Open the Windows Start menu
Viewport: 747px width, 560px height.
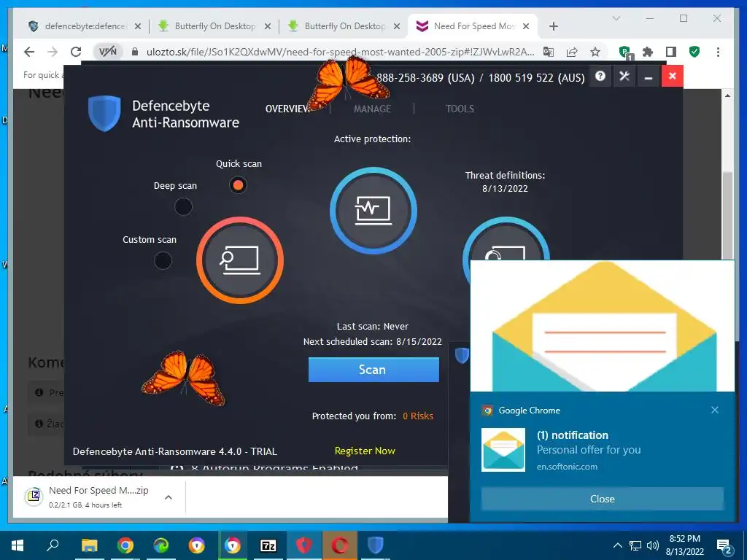(x=18, y=545)
